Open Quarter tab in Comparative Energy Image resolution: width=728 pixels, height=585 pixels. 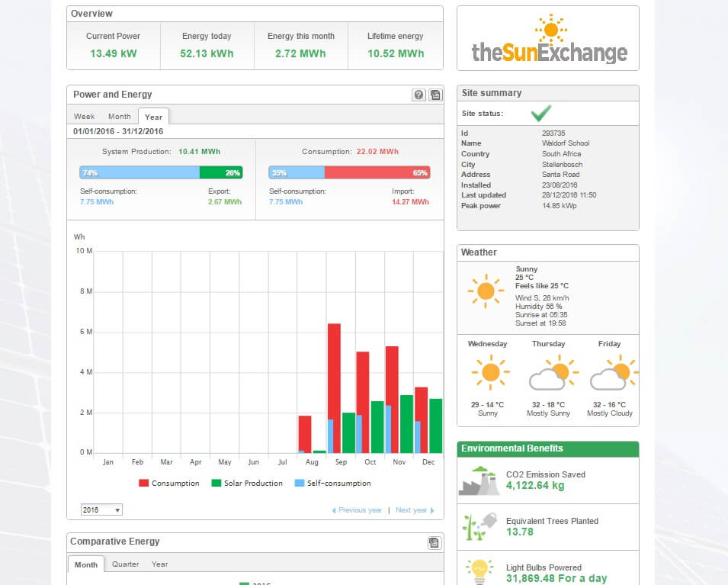125,564
